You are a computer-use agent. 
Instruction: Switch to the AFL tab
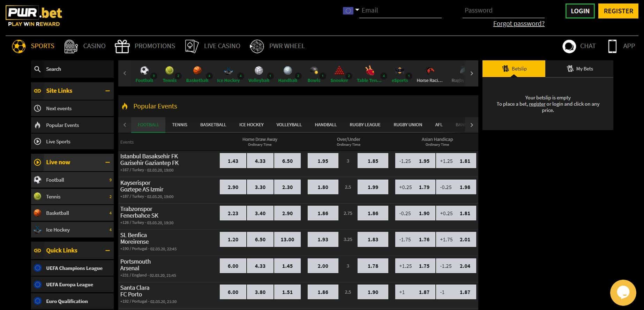click(439, 125)
